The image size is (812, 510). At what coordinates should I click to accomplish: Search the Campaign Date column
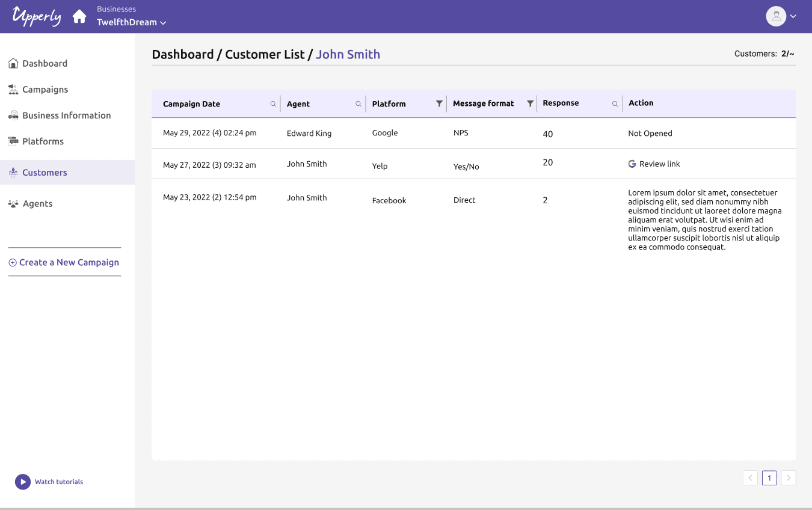[x=273, y=104]
